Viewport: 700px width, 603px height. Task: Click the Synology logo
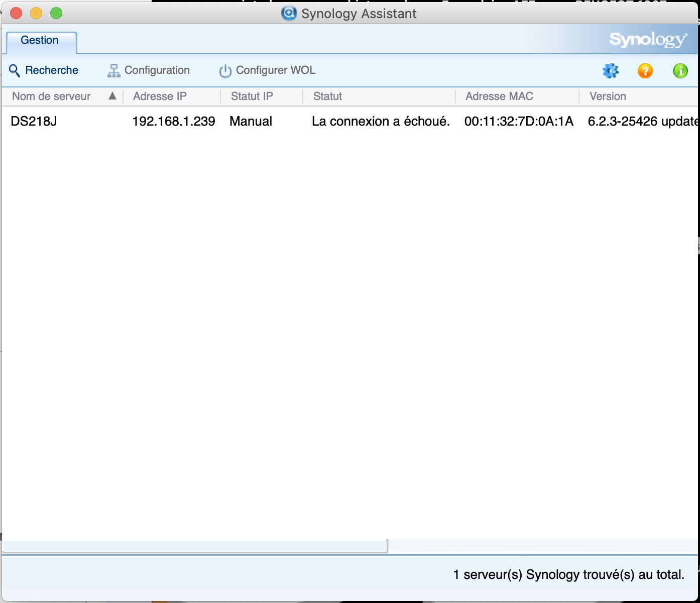(648, 40)
